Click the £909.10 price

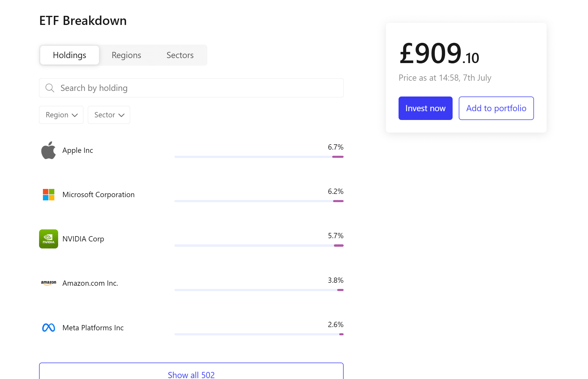point(439,53)
